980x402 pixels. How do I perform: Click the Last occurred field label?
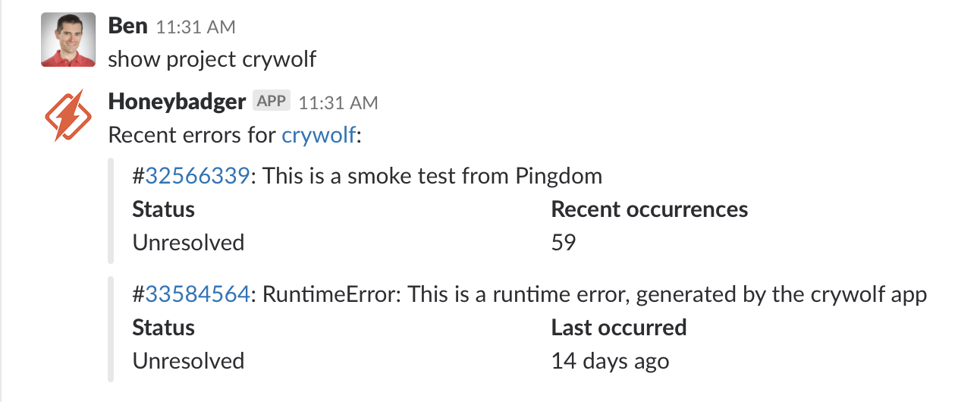pos(618,328)
